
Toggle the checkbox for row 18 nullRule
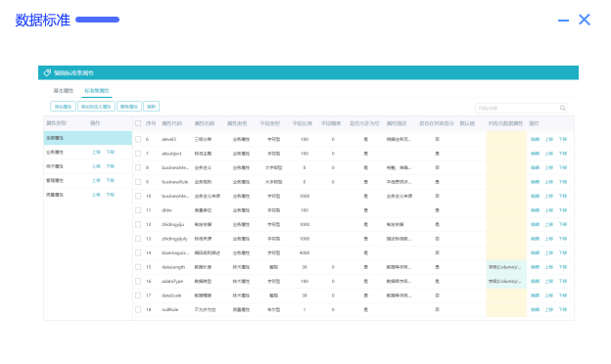(x=138, y=309)
